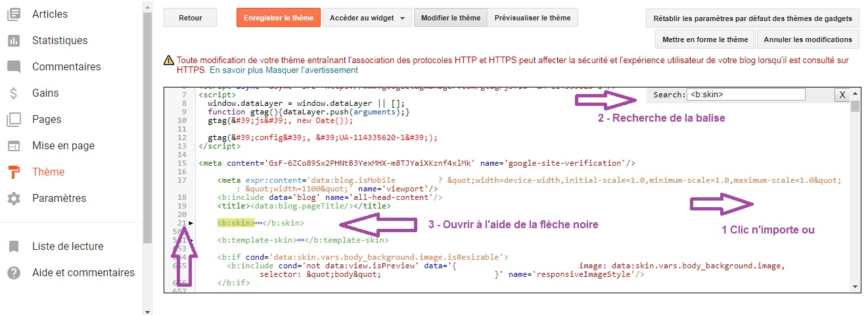Click the b:include all-head-content line
The width and height of the screenshot is (868, 315).
pyautogui.click(x=330, y=197)
